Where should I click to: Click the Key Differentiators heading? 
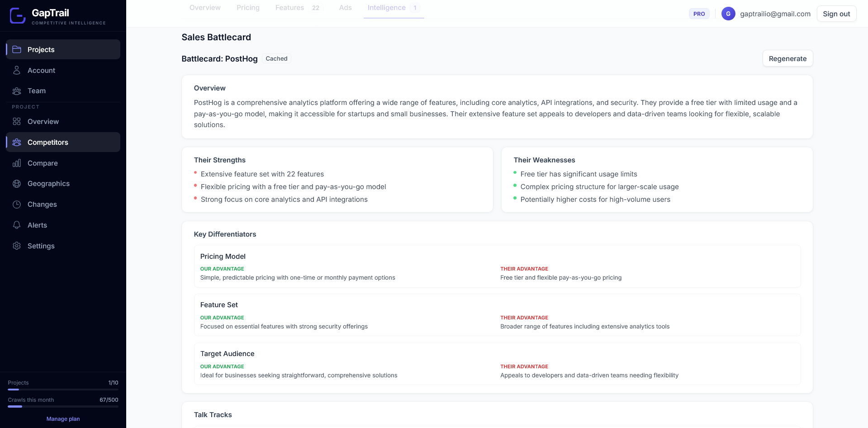tap(225, 234)
